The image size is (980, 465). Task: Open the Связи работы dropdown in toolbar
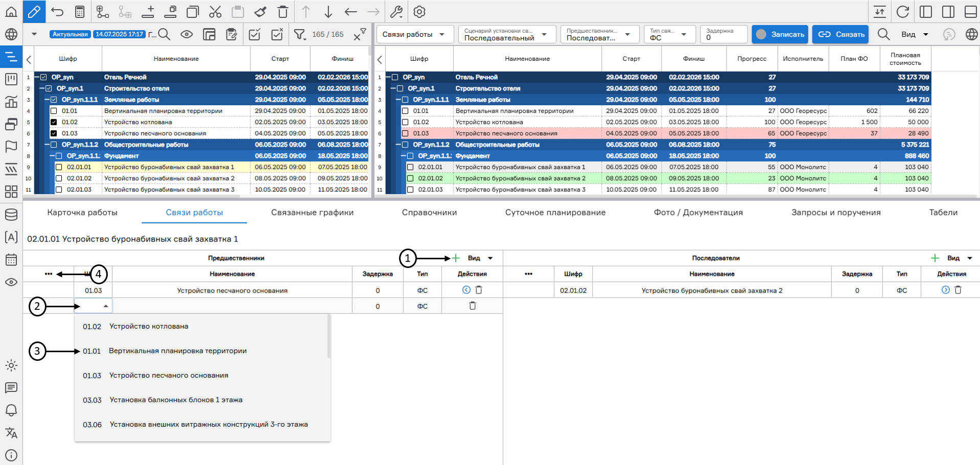(x=414, y=35)
